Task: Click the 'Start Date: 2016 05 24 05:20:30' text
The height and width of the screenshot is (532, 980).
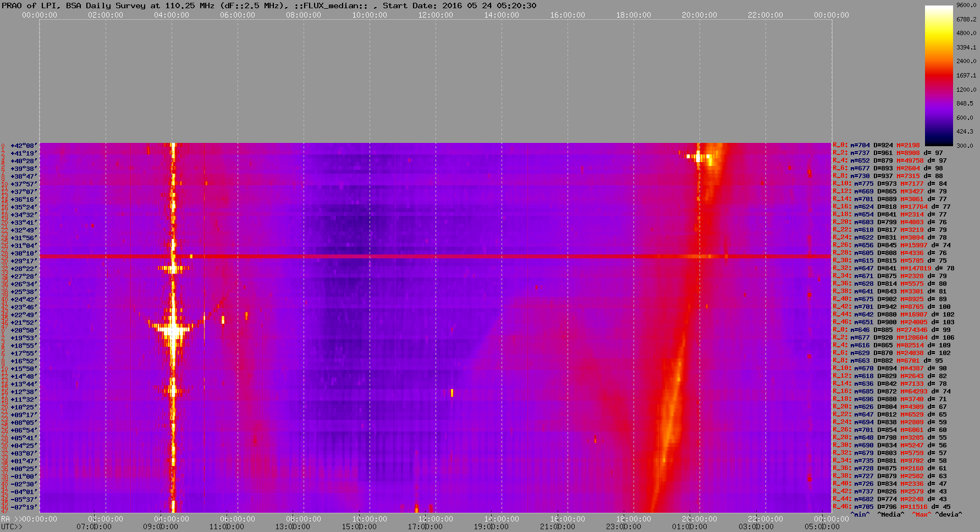Action: [x=460, y=5]
